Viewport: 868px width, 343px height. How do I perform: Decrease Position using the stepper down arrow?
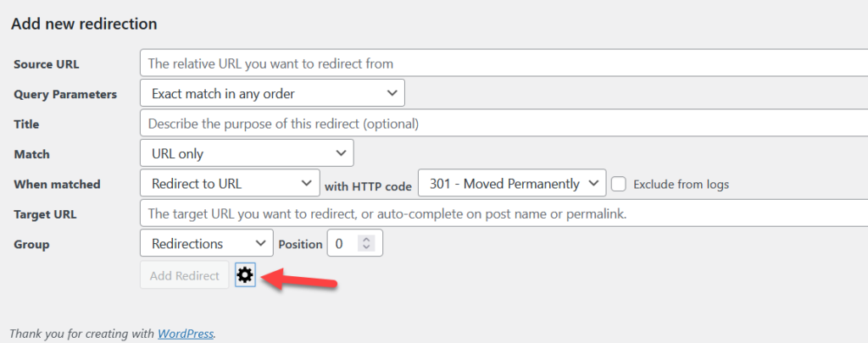367,246
